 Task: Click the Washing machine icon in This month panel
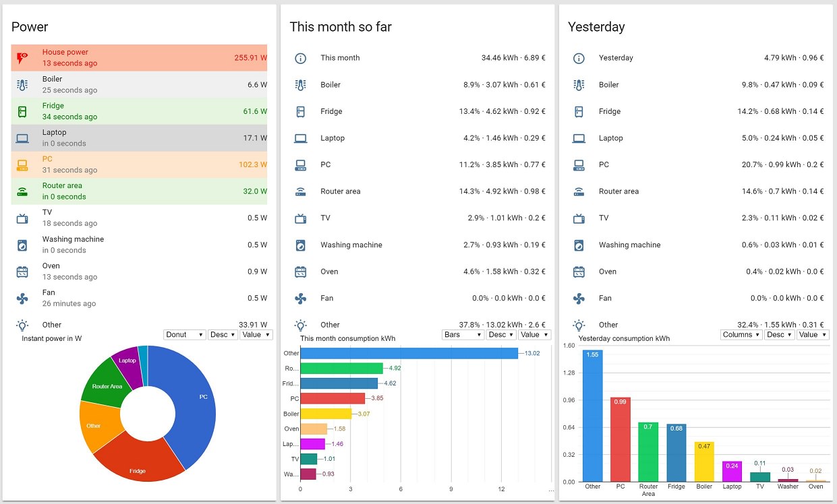click(x=300, y=245)
